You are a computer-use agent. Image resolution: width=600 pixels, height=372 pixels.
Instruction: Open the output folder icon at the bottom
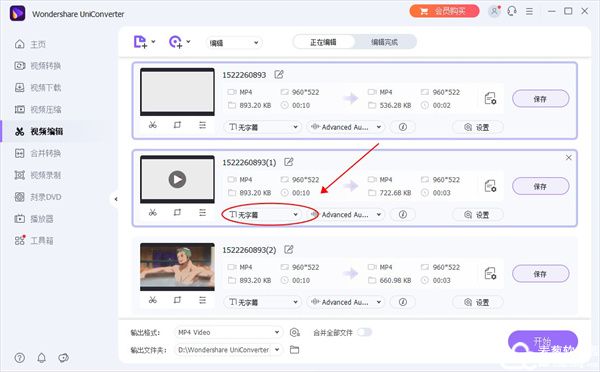[x=294, y=350]
